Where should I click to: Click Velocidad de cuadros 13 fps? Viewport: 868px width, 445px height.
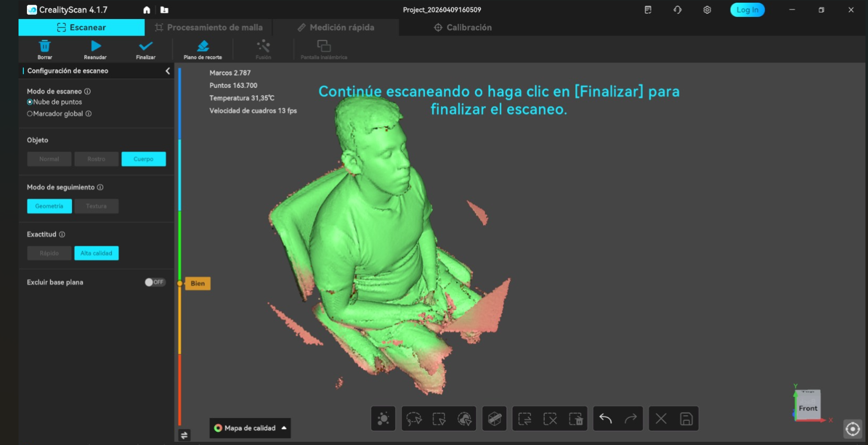point(253,111)
